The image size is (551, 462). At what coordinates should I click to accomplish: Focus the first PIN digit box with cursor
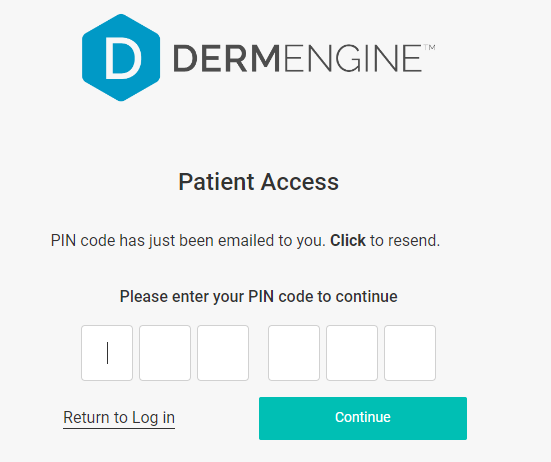click(x=107, y=353)
